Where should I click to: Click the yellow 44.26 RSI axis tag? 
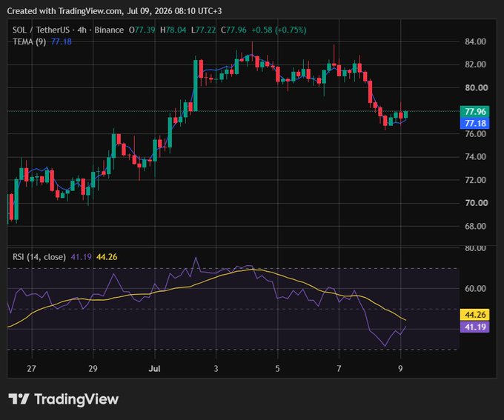coord(475,315)
